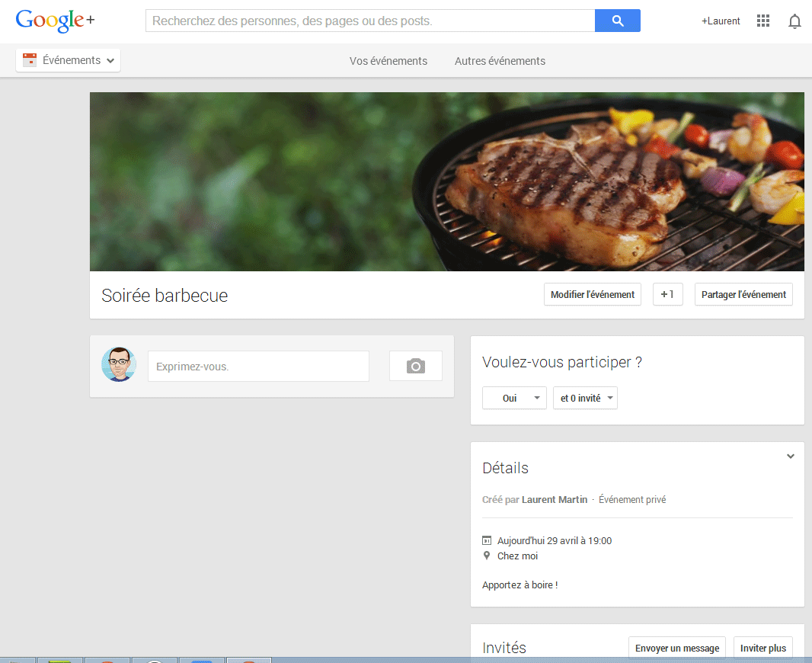
Task: Open the 'et 0 invité' guest count dropdown
Action: click(585, 398)
